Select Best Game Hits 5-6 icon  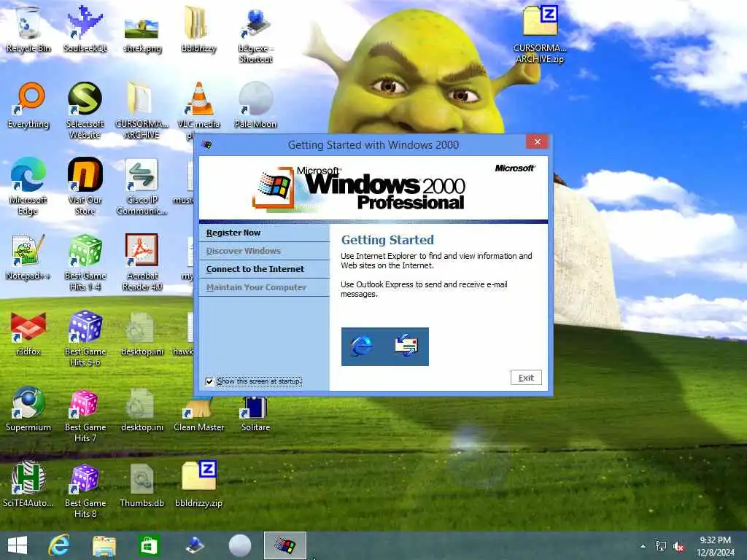pyautogui.click(x=85, y=339)
